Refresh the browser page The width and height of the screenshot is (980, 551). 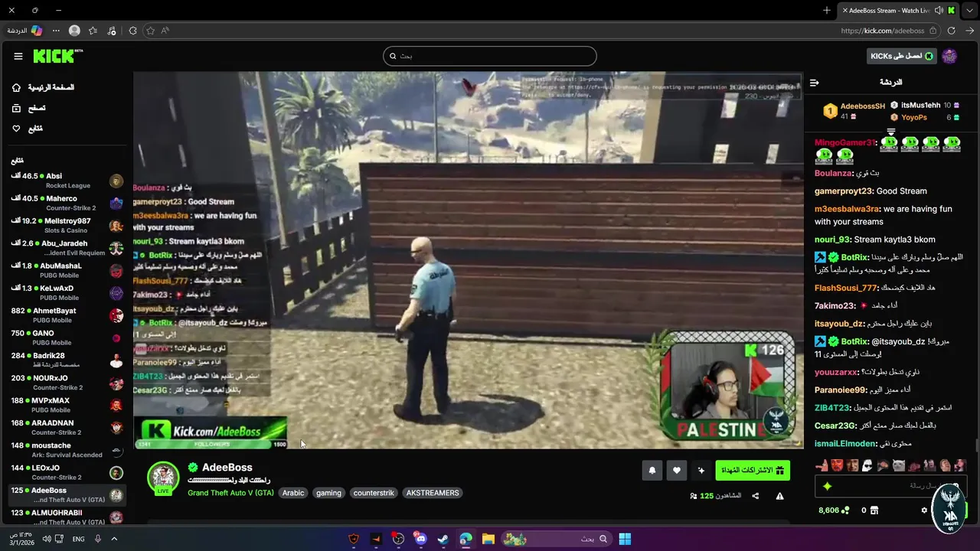951,31
